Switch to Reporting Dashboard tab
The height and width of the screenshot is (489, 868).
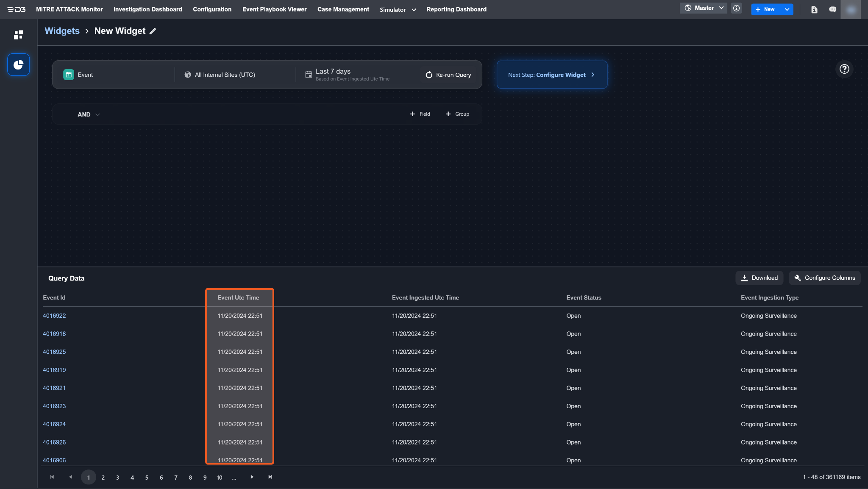click(456, 9)
